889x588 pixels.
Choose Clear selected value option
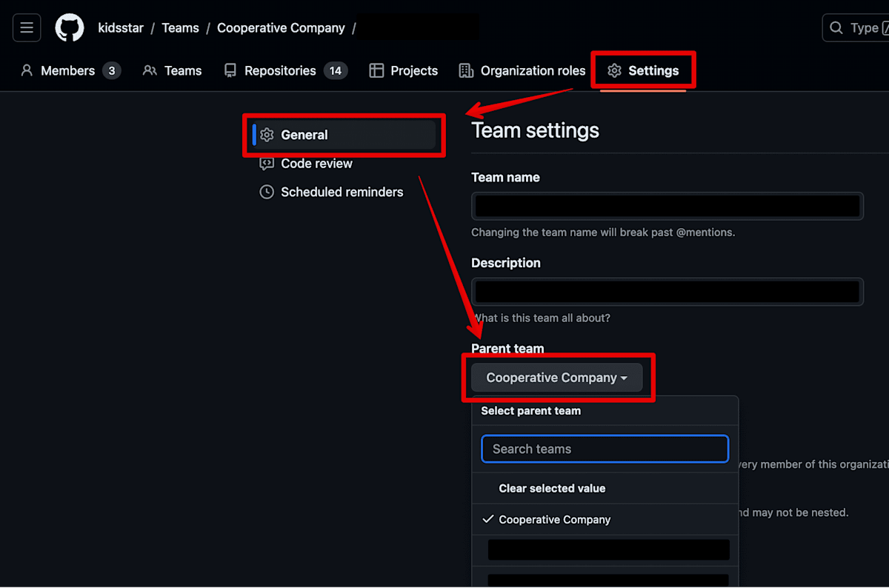[x=605, y=489]
